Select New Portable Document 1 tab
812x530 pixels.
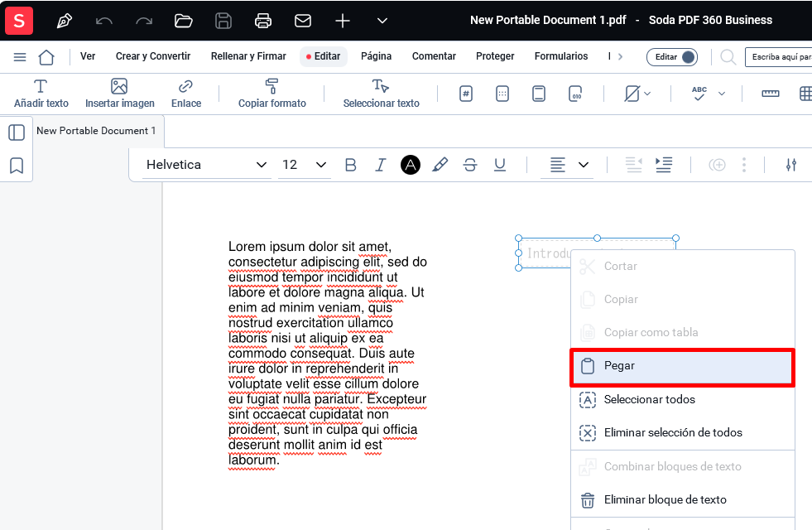(x=96, y=131)
